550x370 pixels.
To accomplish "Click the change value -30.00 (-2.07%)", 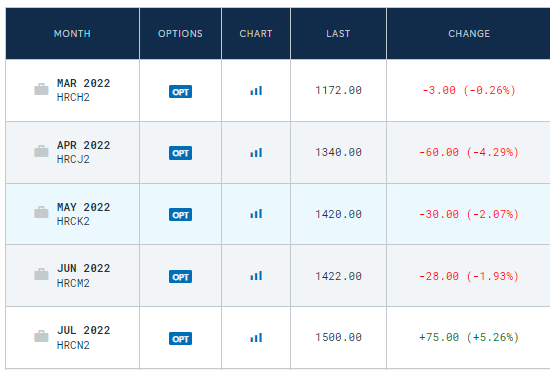I will click(x=469, y=214).
